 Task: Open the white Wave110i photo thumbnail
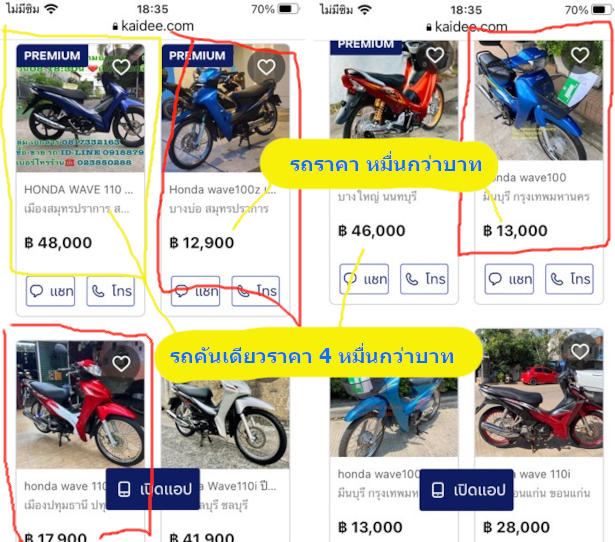[x=225, y=424]
